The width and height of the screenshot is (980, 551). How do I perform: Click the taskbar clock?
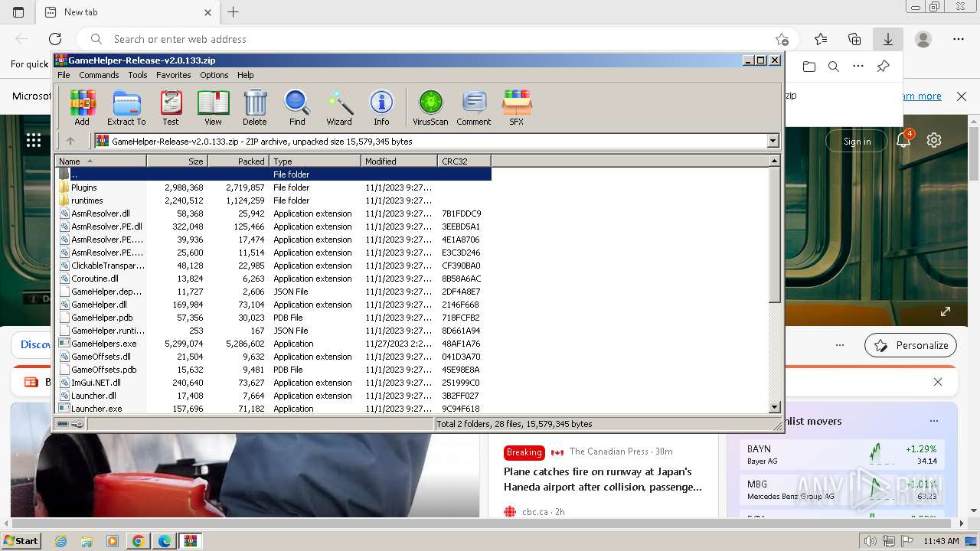[941, 541]
